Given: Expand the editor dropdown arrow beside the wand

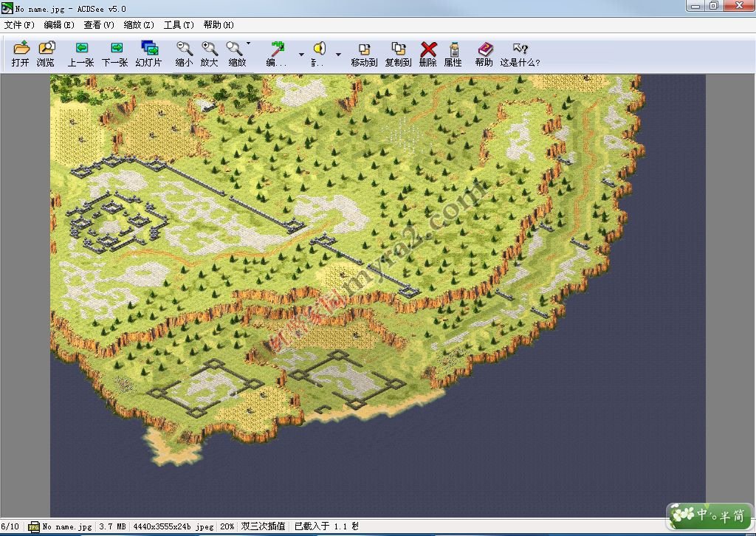Looking at the screenshot, I should (301, 55).
